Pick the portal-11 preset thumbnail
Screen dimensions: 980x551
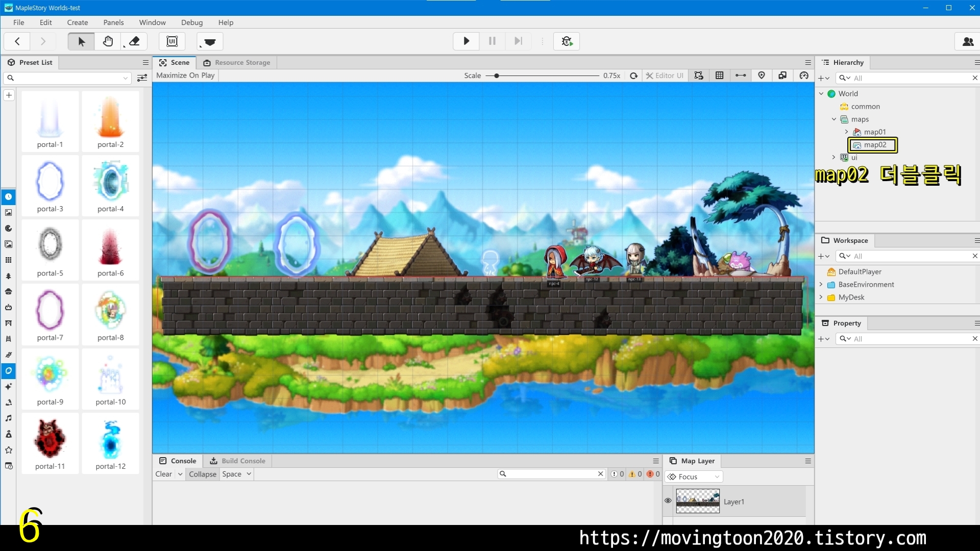pyautogui.click(x=50, y=443)
